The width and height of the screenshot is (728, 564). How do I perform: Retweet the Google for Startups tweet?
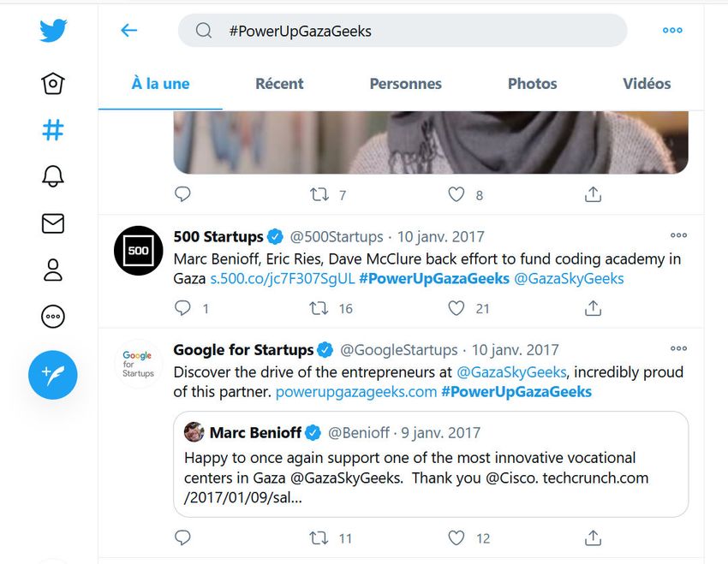[x=319, y=538]
